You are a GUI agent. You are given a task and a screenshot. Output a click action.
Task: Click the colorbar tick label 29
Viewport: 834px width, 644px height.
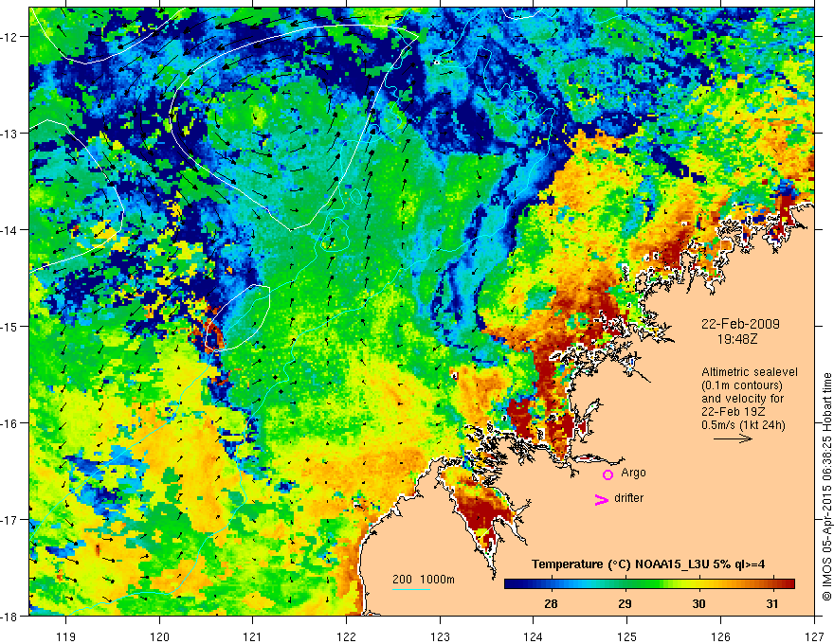pos(625,603)
